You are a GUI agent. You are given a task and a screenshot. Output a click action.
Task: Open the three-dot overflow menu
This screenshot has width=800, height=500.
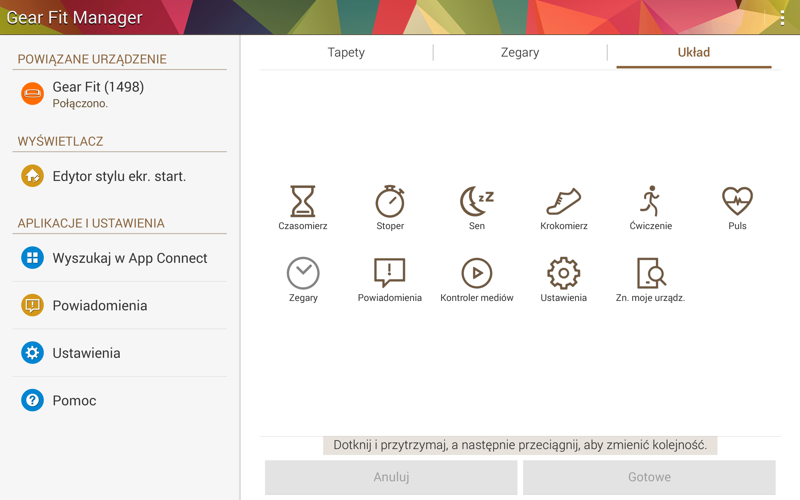(x=782, y=18)
